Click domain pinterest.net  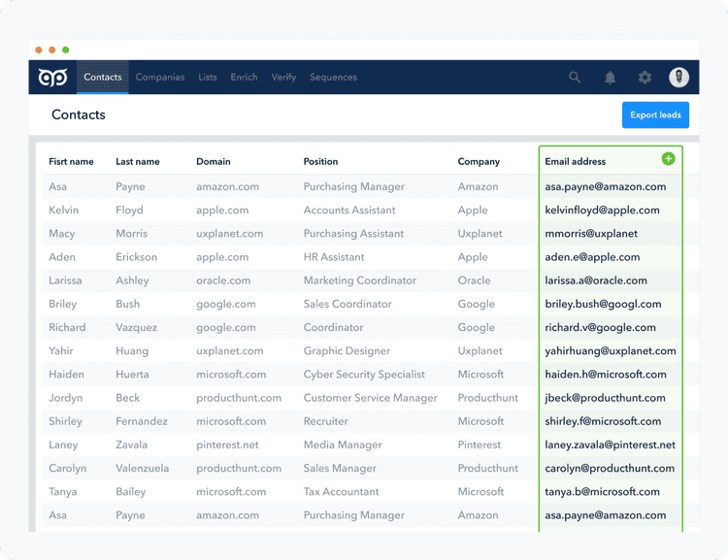pos(227,445)
